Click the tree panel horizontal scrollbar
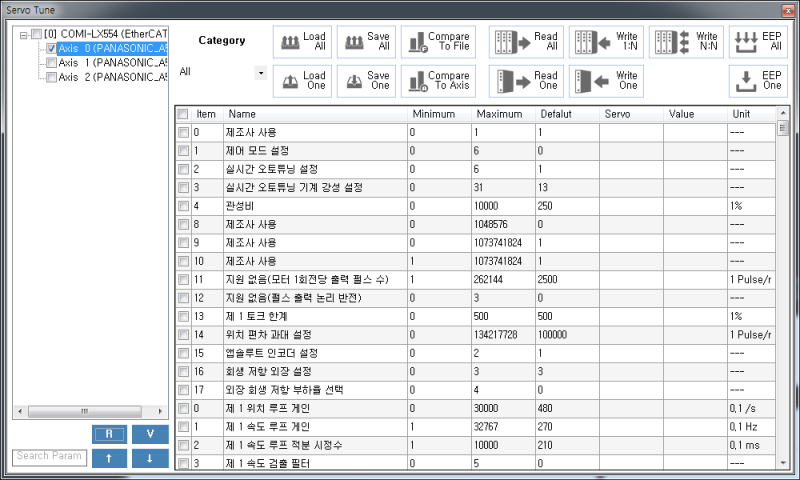 pos(85,411)
